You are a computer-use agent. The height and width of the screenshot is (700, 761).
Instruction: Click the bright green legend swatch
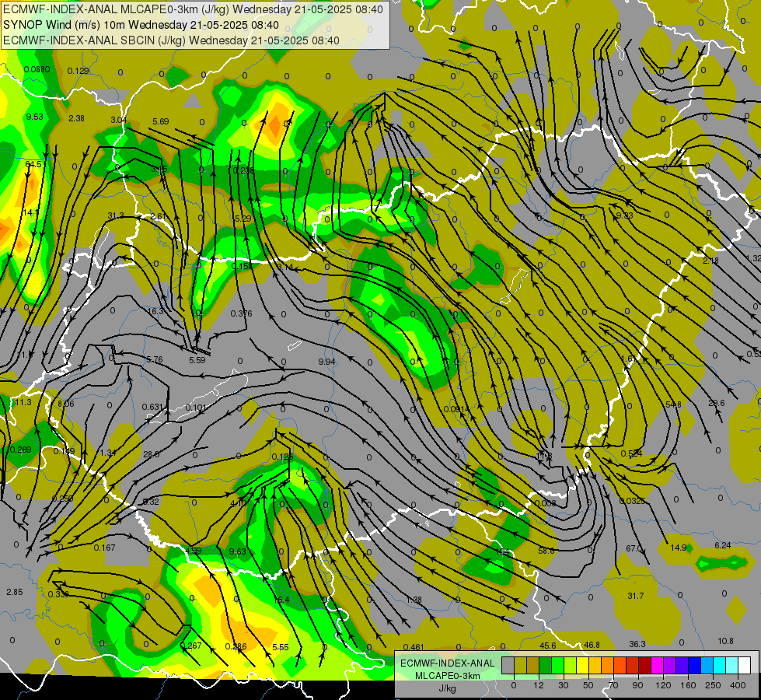[557, 665]
